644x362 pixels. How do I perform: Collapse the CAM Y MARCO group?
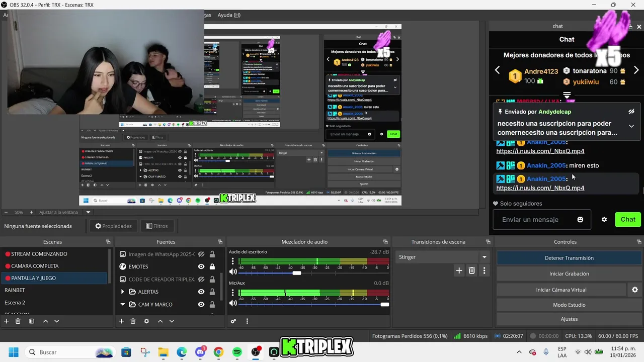123,304
